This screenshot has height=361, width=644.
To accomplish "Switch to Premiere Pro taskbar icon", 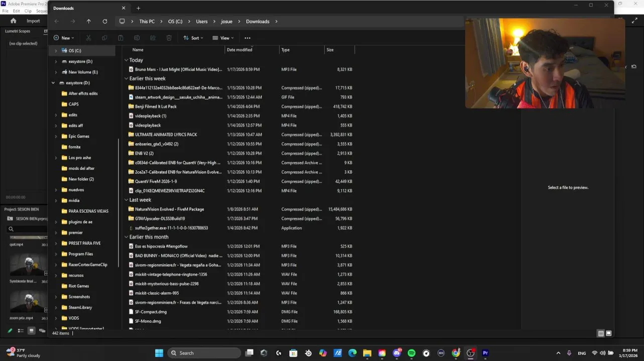I will (485, 353).
